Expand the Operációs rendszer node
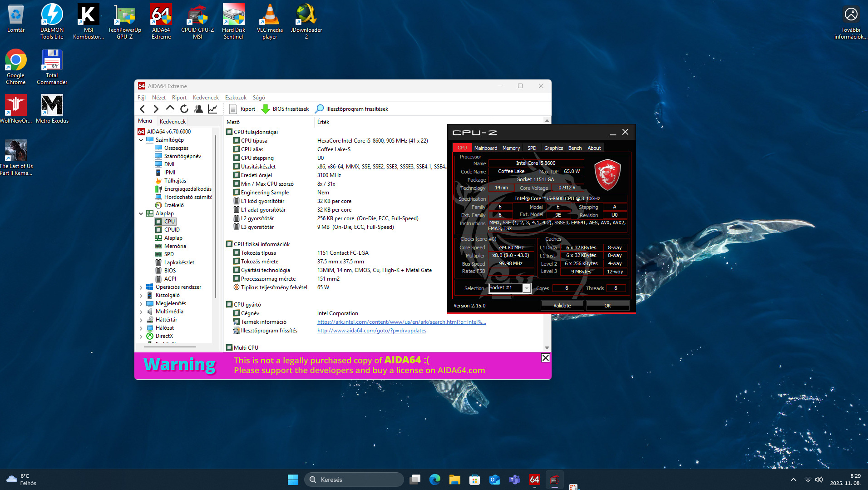Image resolution: width=868 pixels, height=490 pixels. tap(141, 287)
